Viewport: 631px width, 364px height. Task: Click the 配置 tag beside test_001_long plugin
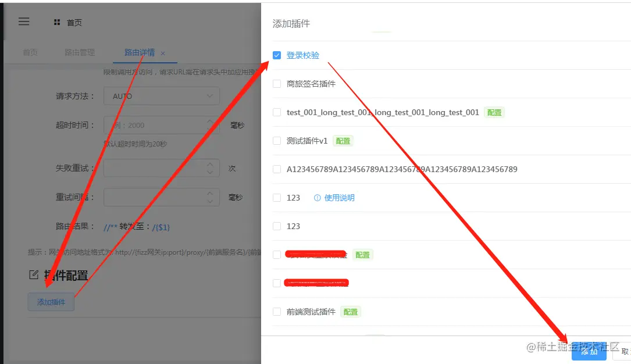pos(494,113)
